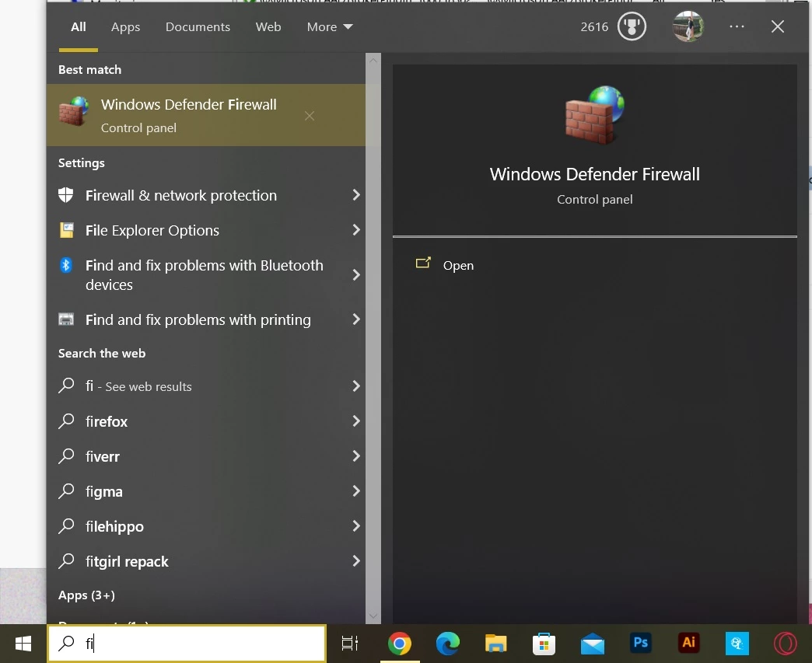Search the web for fitgirl repack
The width and height of the screenshot is (812, 663).
pos(206,561)
